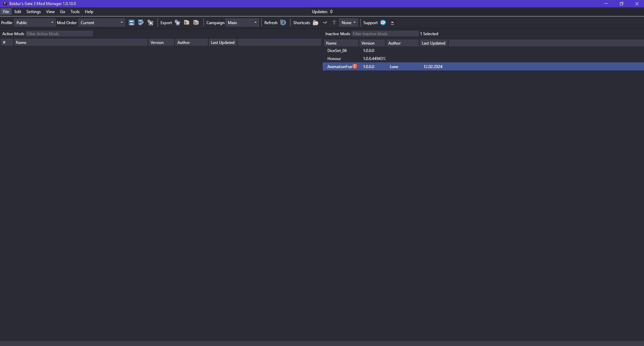Restore down the Mod Manager window
Screen dimensions: 644x346
pyautogui.click(x=622, y=4)
